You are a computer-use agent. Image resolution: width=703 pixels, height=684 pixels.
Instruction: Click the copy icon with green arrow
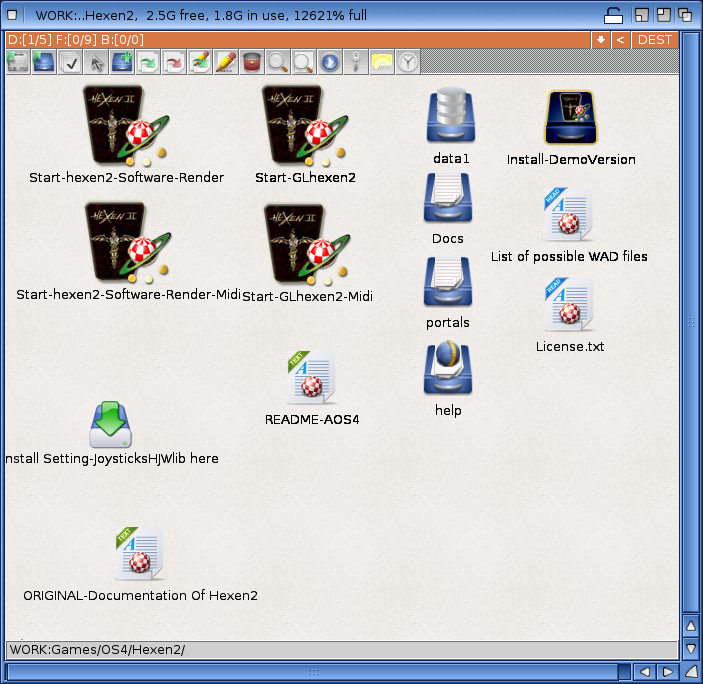[x=148, y=62]
